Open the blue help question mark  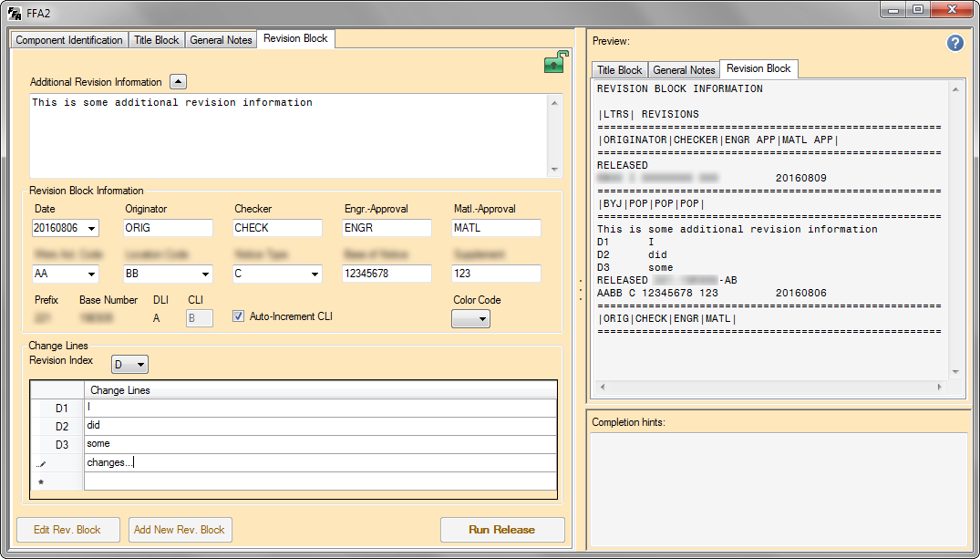(954, 43)
